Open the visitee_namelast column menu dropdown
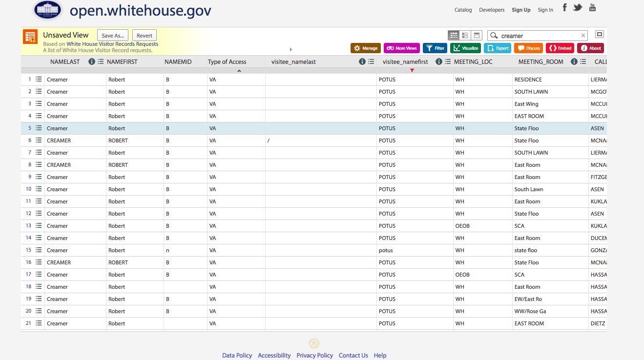This screenshot has width=644, height=360. click(371, 61)
